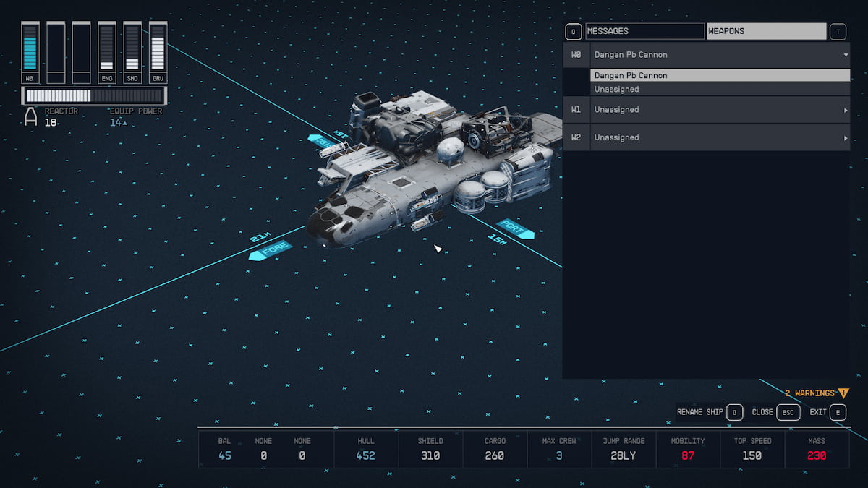Click the Exit button
Screen dimensions: 868x488
[x=828, y=412]
